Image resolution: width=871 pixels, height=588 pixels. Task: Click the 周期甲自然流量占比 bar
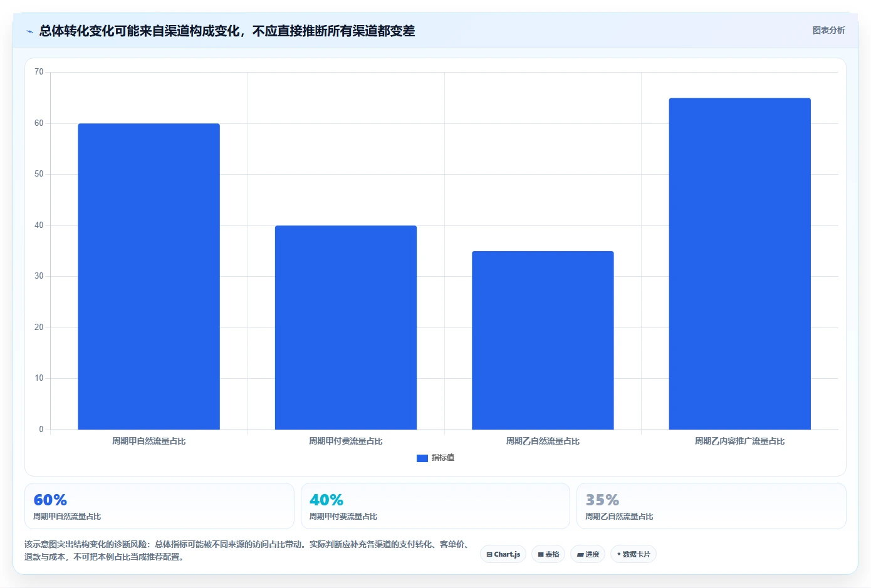click(x=149, y=276)
